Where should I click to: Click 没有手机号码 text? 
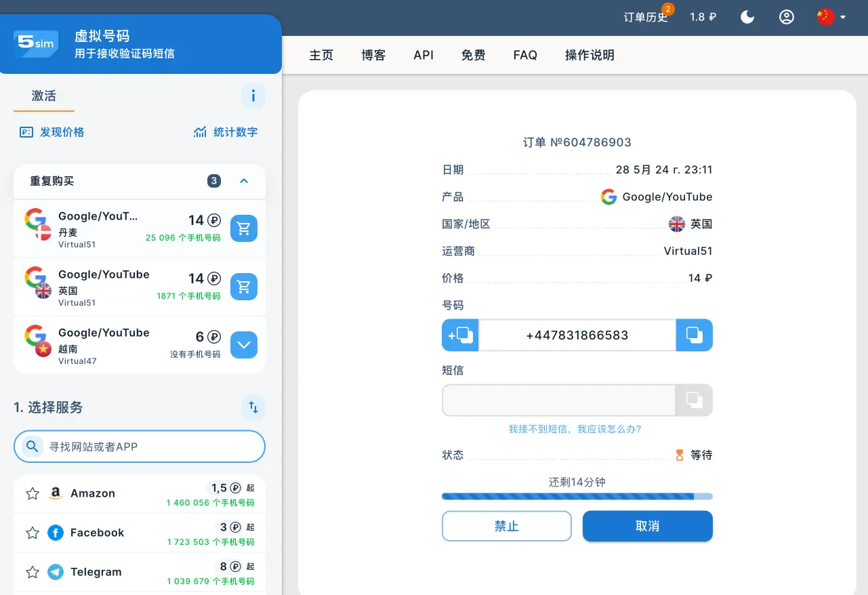[195, 354]
